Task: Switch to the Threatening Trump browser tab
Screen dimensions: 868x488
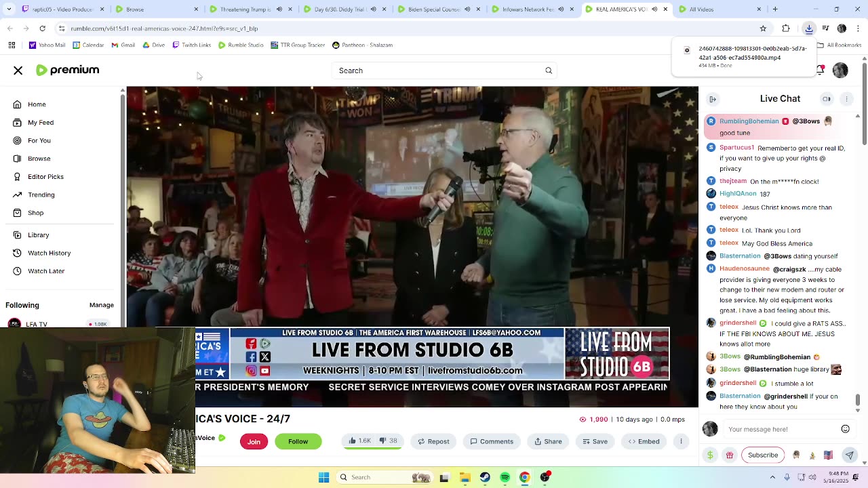Action: point(250,9)
